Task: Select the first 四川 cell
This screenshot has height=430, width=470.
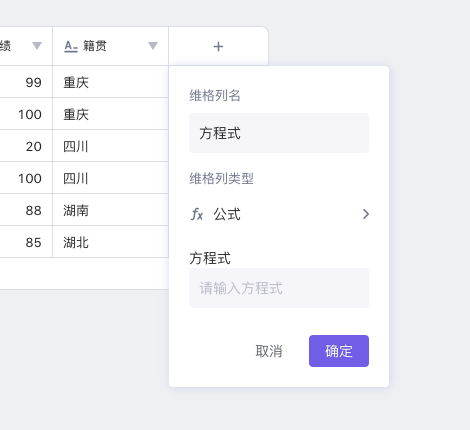Action: (110, 146)
